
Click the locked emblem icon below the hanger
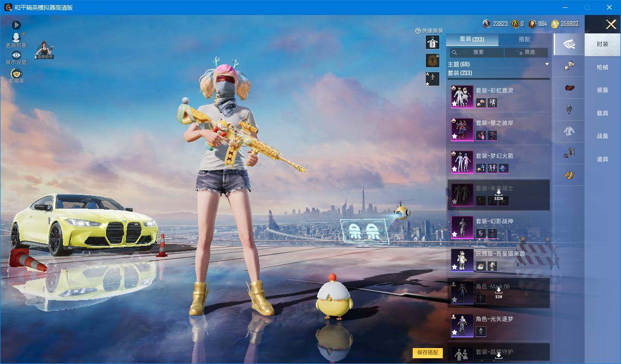coord(432,61)
